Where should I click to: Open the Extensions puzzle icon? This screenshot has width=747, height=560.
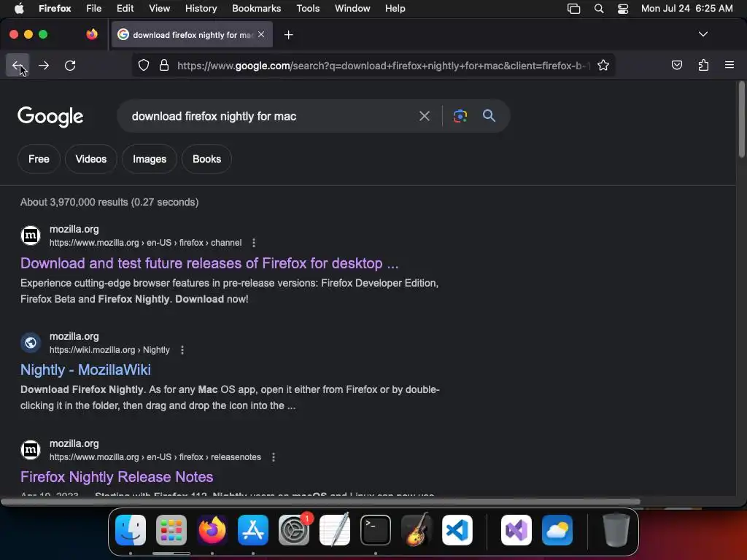pos(703,65)
